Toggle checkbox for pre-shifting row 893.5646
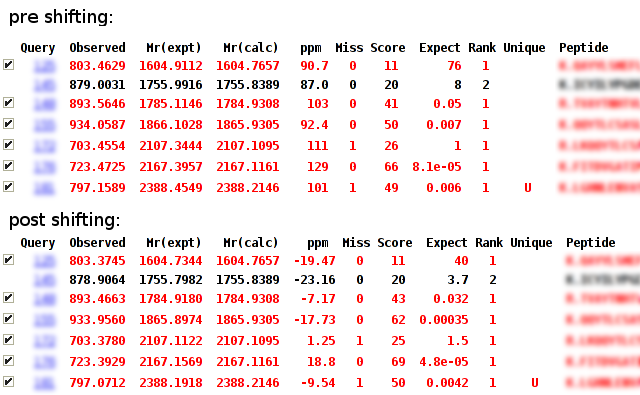 (9, 102)
